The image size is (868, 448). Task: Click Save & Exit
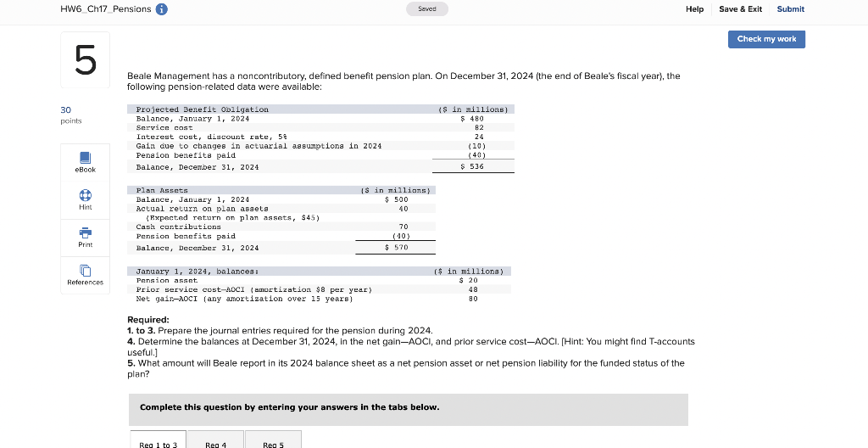[740, 8]
